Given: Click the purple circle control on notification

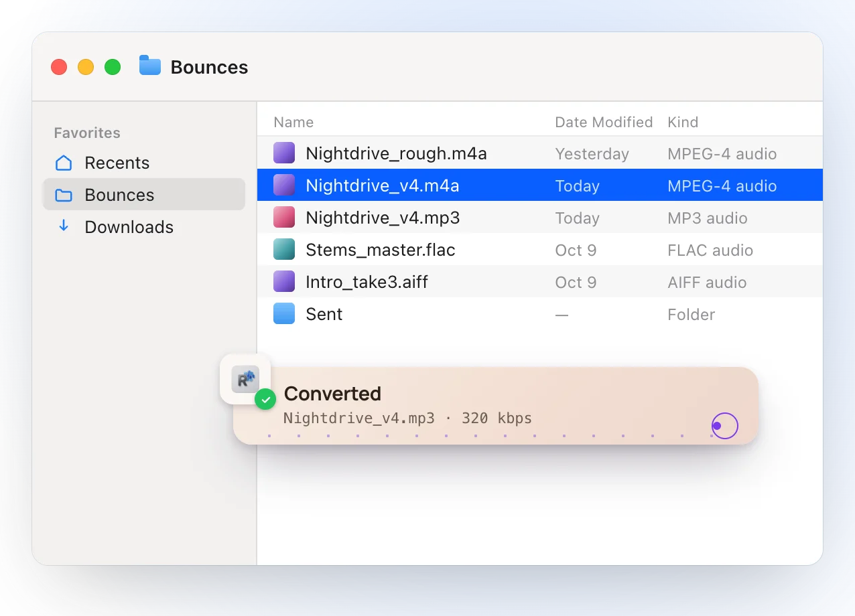Looking at the screenshot, I should coord(724,426).
